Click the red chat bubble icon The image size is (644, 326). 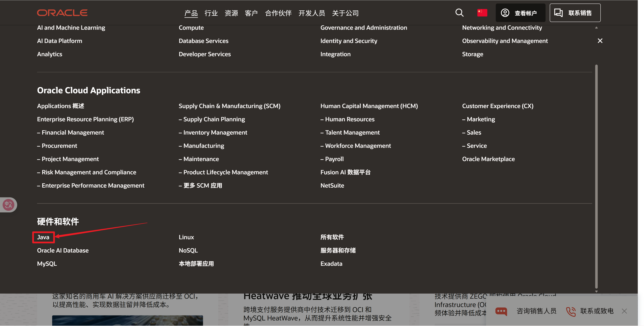tap(501, 311)
